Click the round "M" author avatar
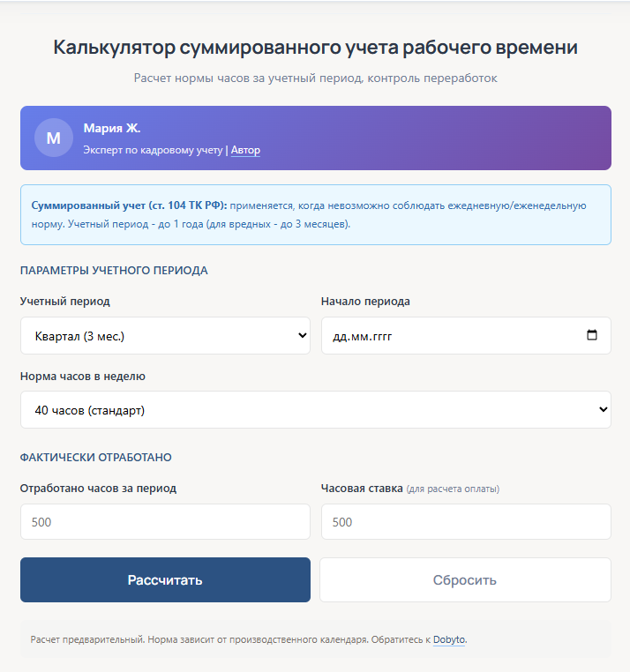 [x=53, y=138]
